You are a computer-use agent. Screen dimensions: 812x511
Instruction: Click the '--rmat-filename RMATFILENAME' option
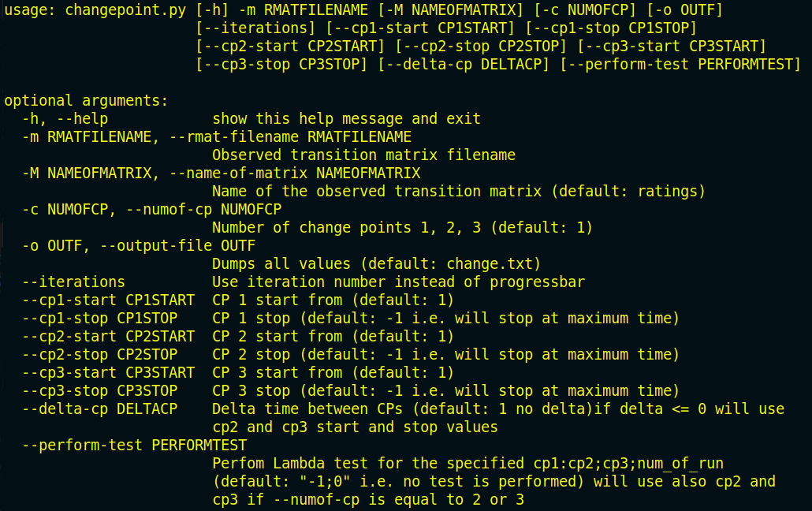291,137
